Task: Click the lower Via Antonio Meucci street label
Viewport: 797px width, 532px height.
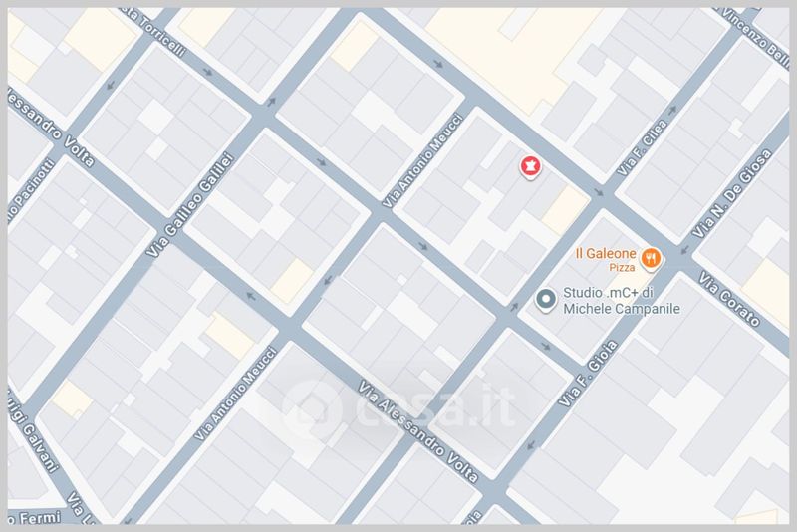Action: pos(235,394)
